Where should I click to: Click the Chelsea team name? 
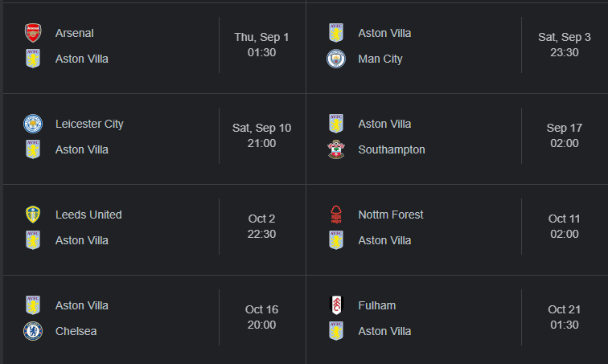coord(76,331)
